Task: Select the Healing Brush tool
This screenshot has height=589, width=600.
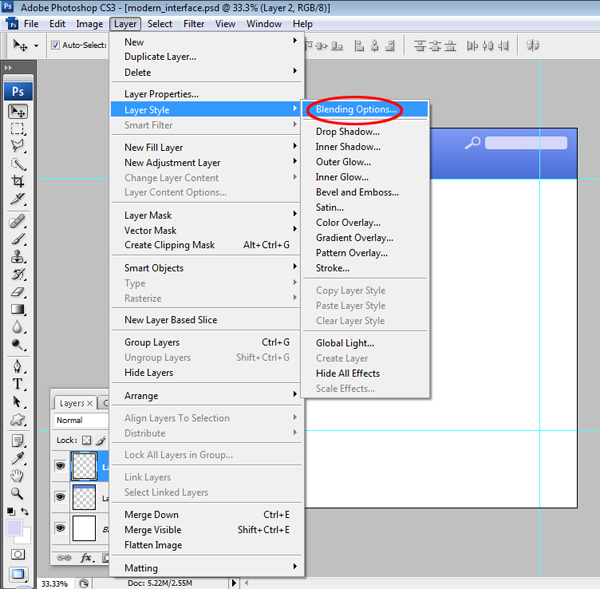Action: (18, 222)
